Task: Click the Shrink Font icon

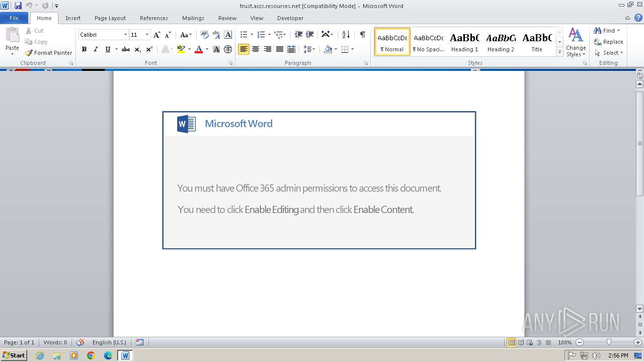Action: click(x=169, y=35)
